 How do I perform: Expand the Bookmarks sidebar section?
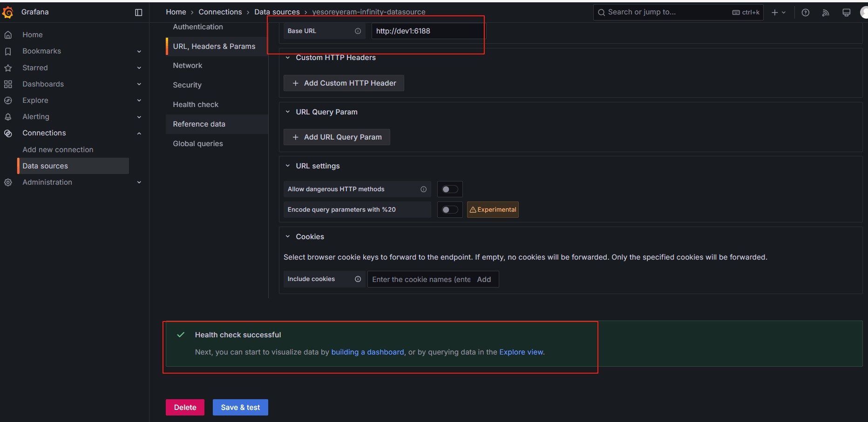point(139,52)
